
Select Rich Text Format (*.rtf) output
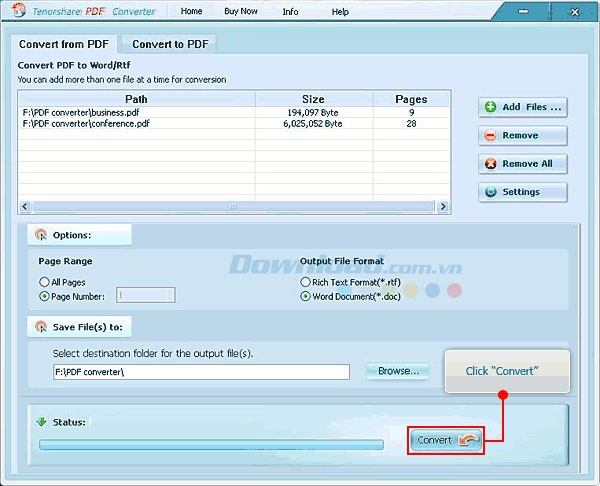pos(306,282)
